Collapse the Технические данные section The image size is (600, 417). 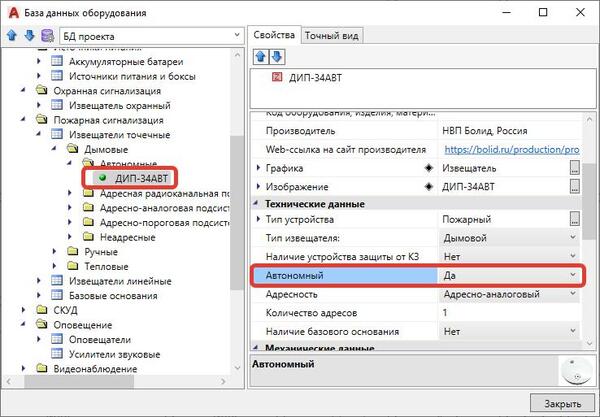coord(257,203)
